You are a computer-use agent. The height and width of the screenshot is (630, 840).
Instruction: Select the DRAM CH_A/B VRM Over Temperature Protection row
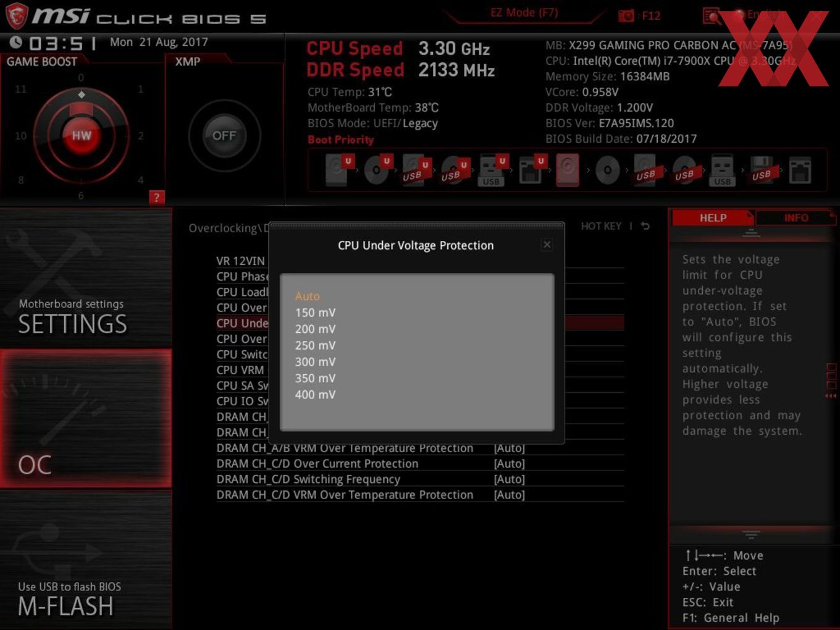point(420,449)
